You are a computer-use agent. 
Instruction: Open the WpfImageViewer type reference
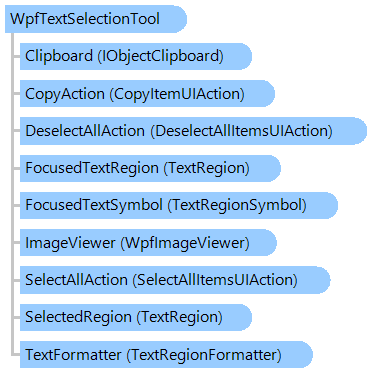tap(185, 243)
